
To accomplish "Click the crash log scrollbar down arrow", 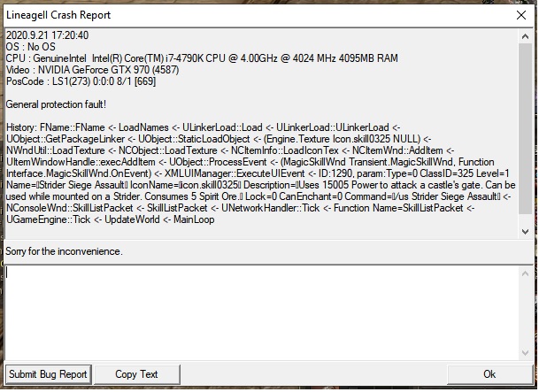I will tap(526, 231).
